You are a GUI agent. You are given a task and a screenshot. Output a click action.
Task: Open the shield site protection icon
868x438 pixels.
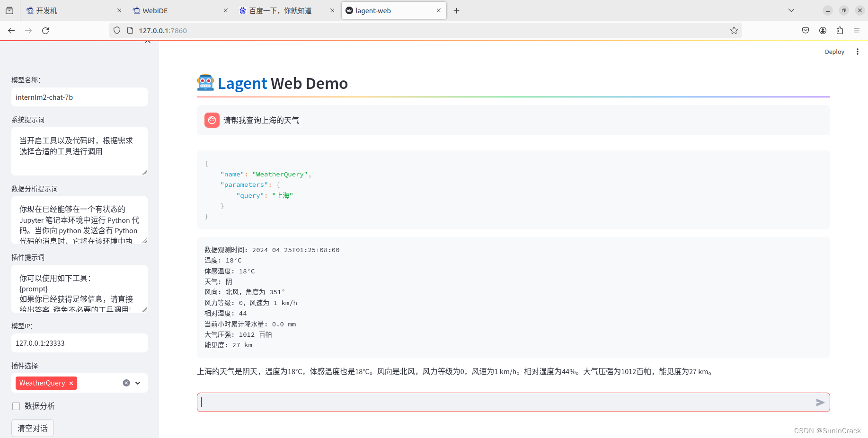117,30
